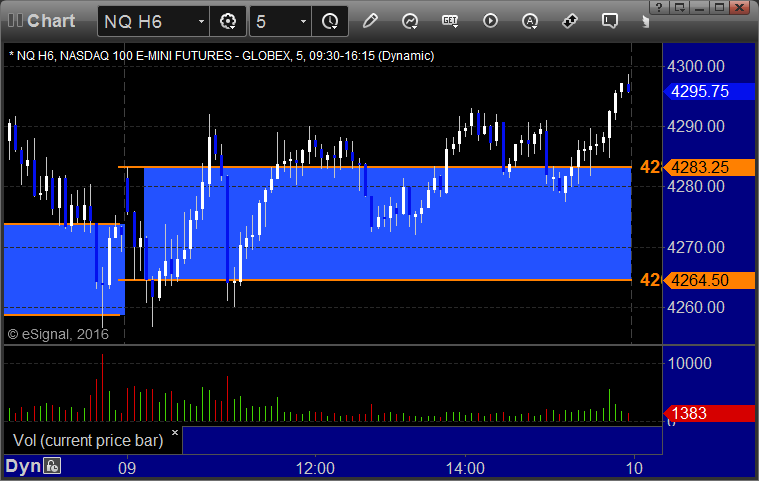Click the cut-off icon at the toolbar's right end

point(645,22)
